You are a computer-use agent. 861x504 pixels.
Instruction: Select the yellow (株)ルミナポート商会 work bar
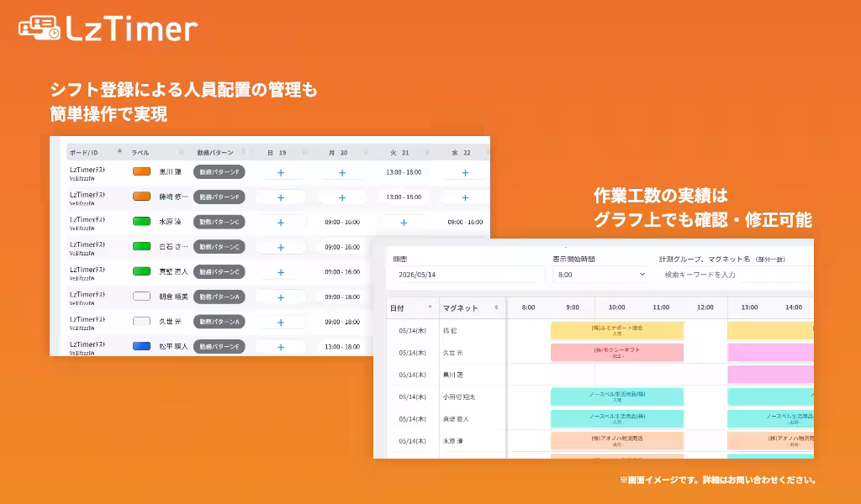coord(617,330)
